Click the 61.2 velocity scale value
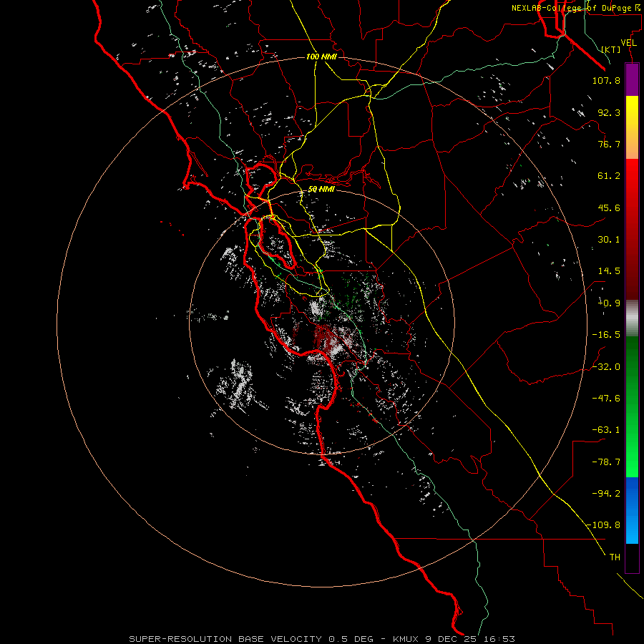 609,176
